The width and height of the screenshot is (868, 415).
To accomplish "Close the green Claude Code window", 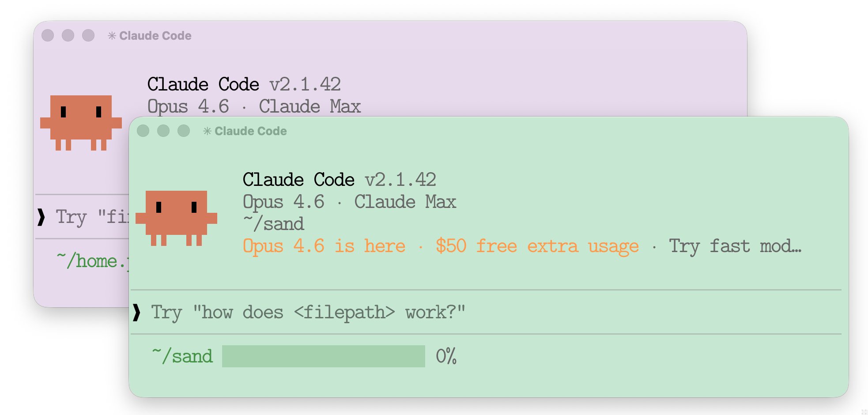I will (x=143, y=131).
